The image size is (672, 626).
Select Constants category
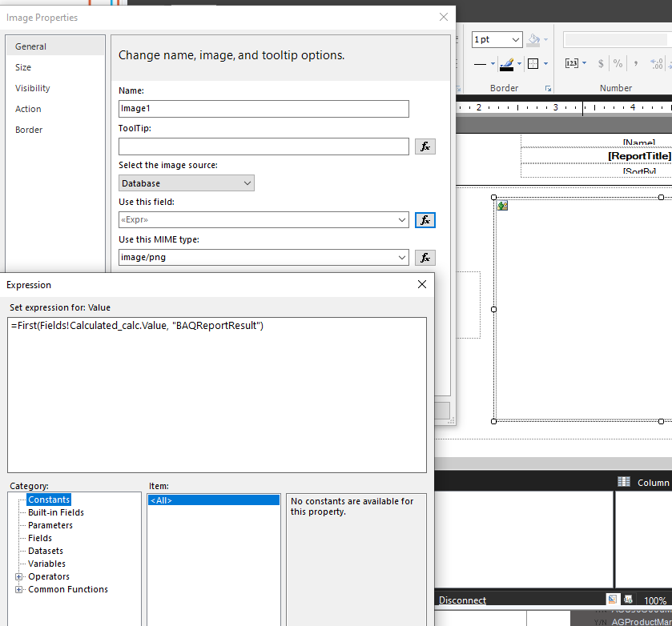(x=49, y=500)
